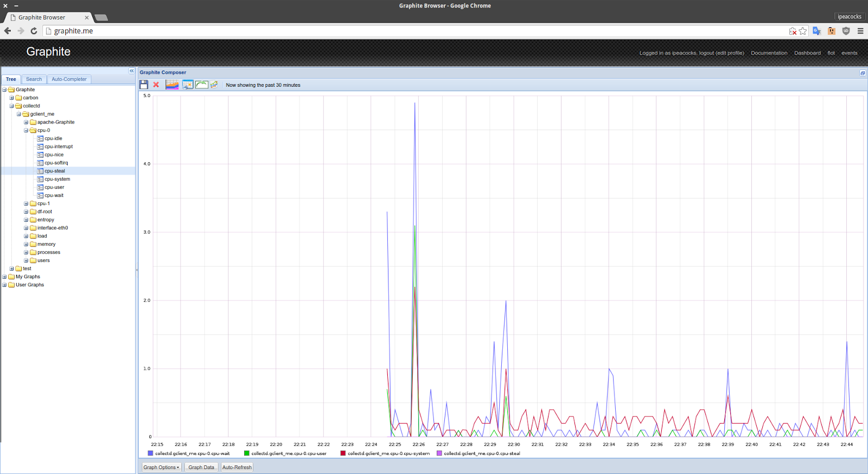
Task: Switch to the Search tab
Action: 34,79
